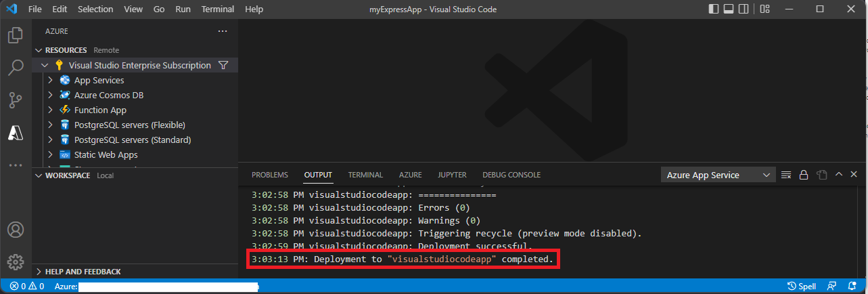
Task: Clear the output with clear icon
Action: [x=786, y=175]
